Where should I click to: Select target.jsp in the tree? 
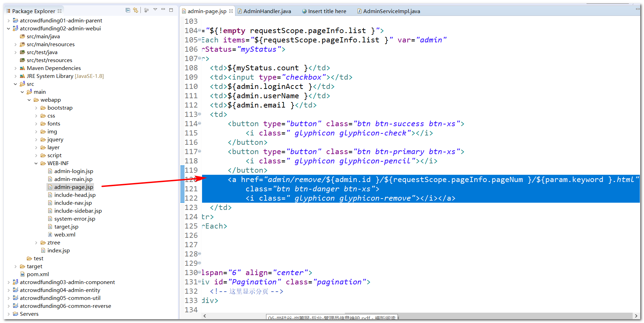pyautogui.click(x=66, y=227)
